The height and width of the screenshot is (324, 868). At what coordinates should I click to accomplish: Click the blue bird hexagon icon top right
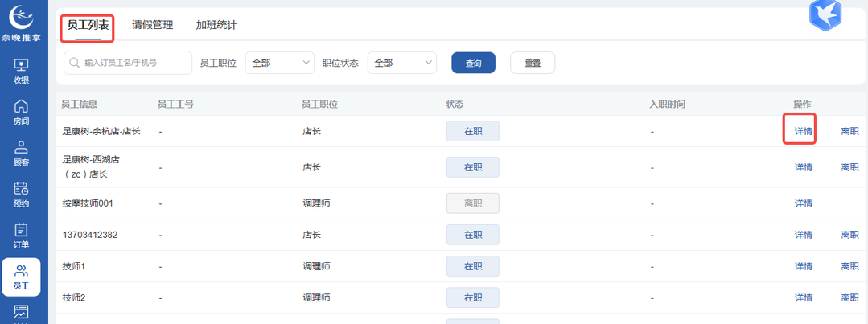(825, 15)
